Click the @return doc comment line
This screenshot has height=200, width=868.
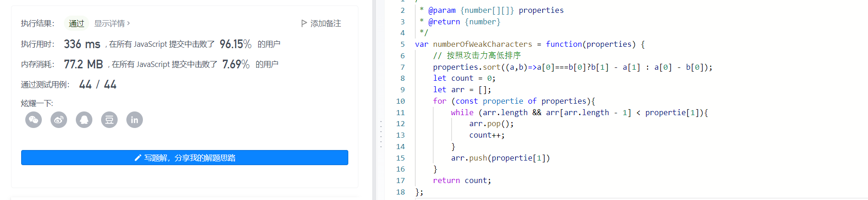460,22
